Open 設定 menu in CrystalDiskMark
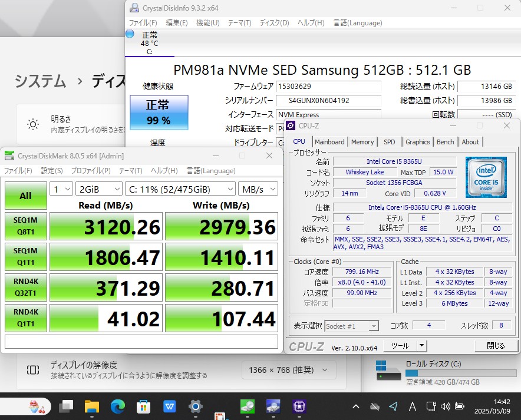 (52, 171)
